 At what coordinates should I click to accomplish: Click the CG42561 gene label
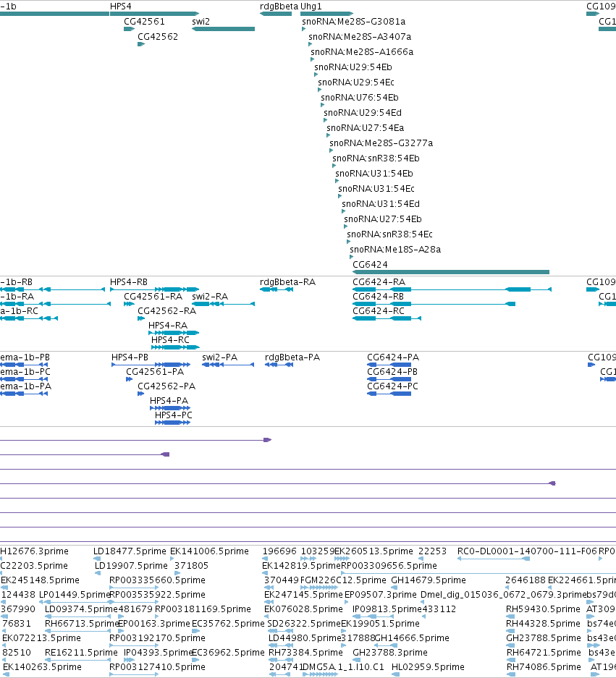144,22
